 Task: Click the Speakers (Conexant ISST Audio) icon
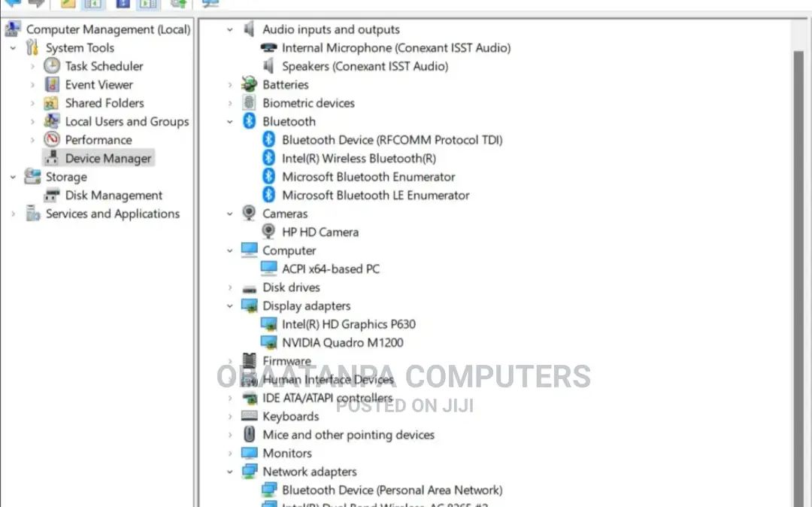[268, 65]
